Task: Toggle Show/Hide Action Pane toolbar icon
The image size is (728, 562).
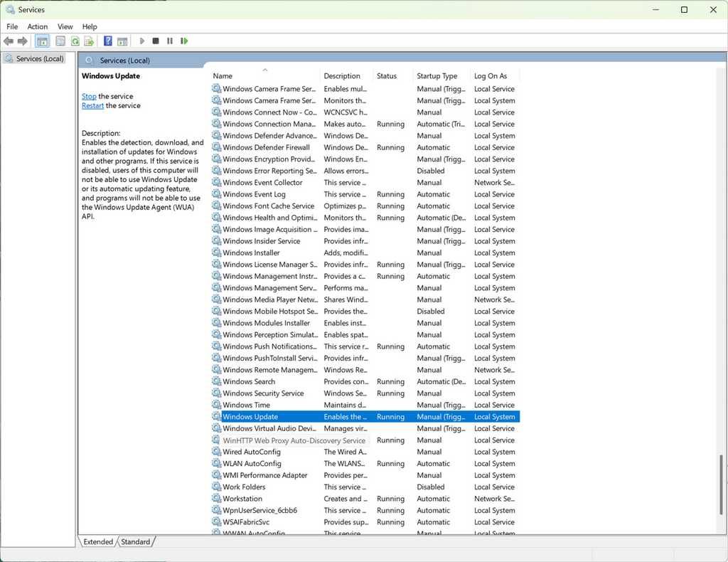Action: pyautogui.click(x=122, y=41)
